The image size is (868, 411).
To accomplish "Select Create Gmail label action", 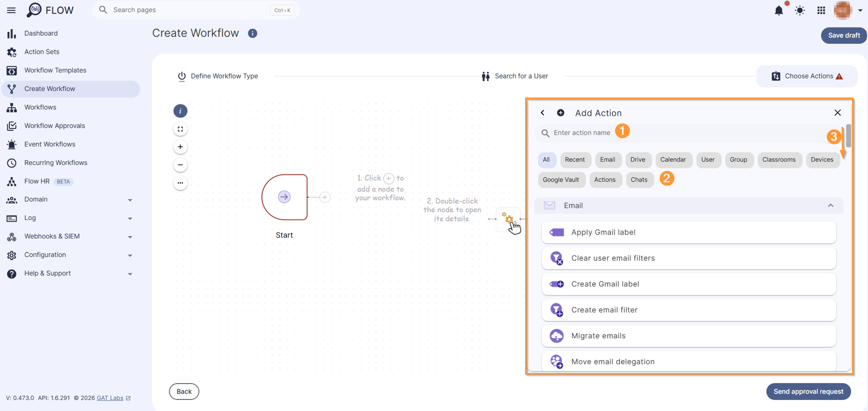I will click(x=689, y=284).
